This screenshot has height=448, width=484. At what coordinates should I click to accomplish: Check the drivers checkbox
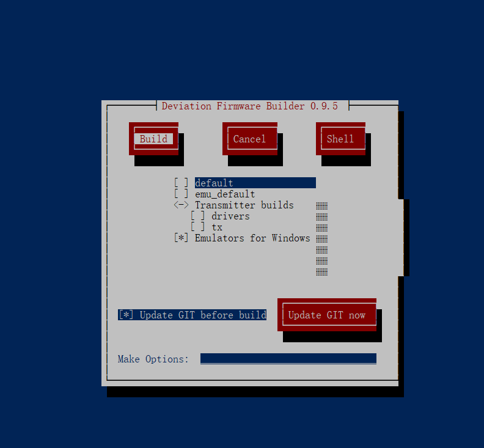[x=198, y=216]
